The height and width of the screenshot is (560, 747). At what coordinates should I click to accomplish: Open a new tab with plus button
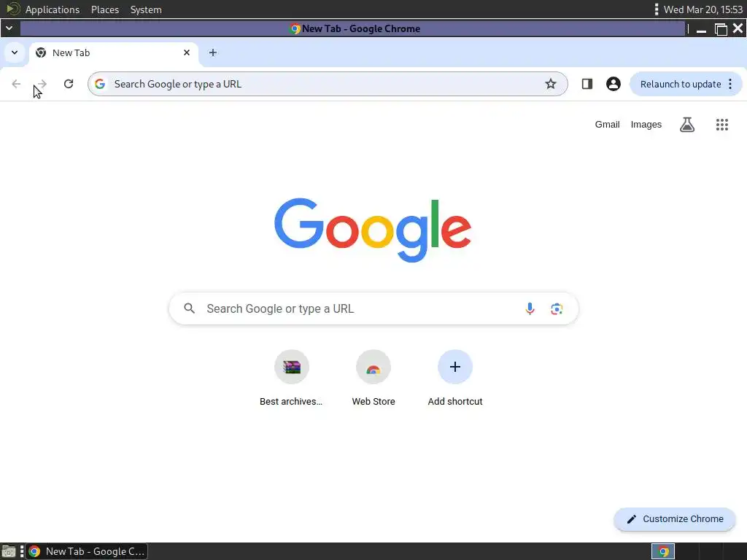pos(213,52)
